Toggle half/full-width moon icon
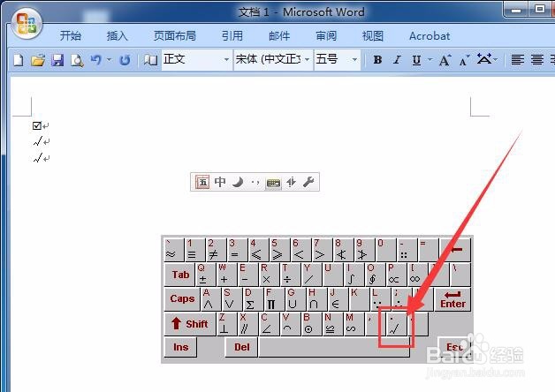Image resolution: width=555 pixels, height=392 pixels. point(238,182)
